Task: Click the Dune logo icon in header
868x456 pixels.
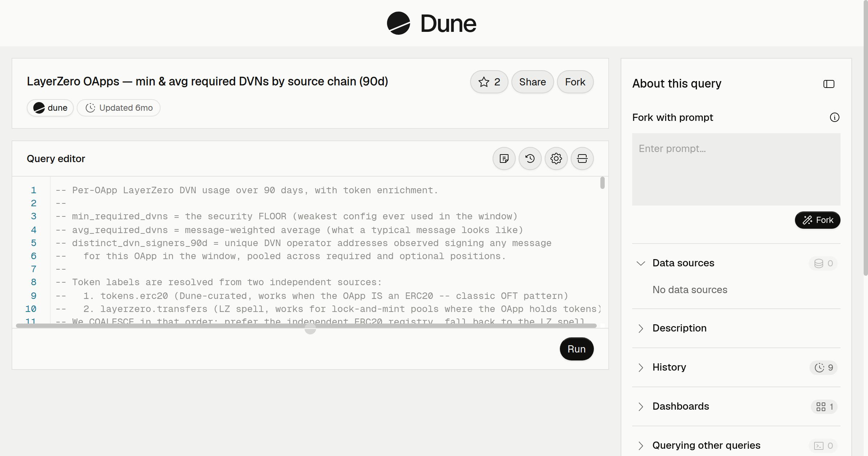Action: [x=398, y=23]
